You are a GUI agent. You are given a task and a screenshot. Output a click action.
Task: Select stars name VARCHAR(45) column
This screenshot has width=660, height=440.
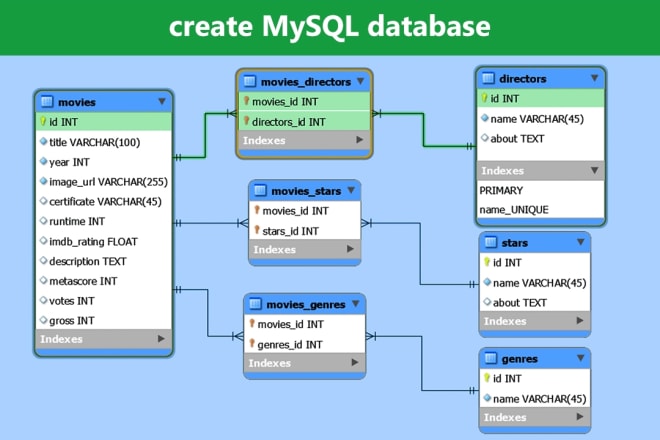[x=535, y=283]
